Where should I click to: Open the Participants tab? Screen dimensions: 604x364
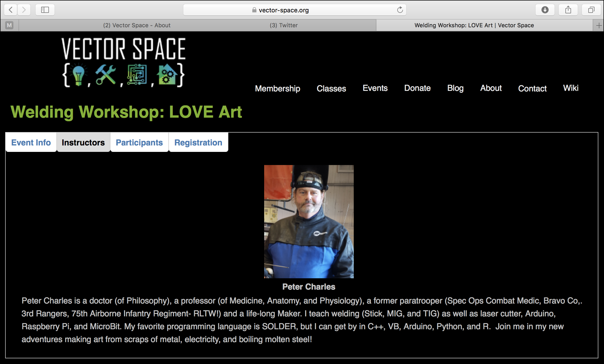coord(139,142)
